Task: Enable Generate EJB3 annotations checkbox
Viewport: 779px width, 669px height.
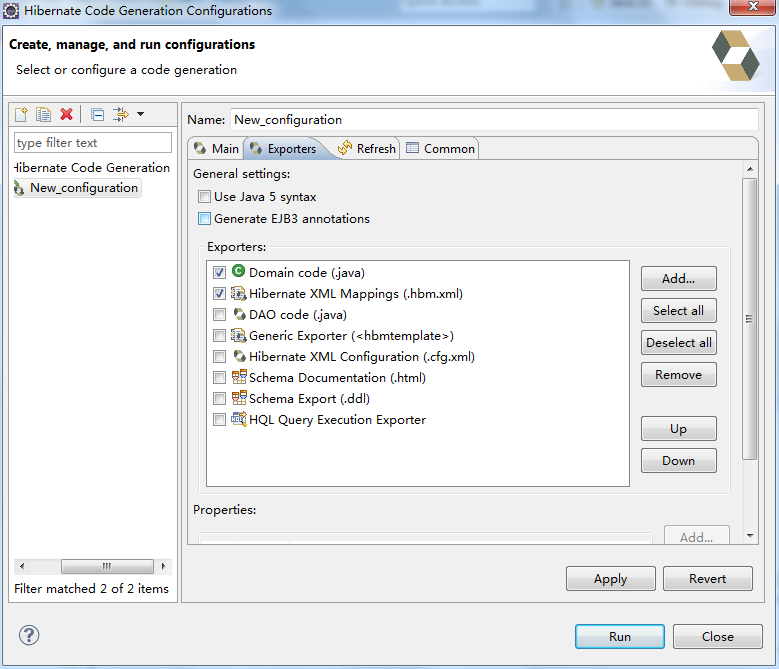Action: (x=204, y=219)
